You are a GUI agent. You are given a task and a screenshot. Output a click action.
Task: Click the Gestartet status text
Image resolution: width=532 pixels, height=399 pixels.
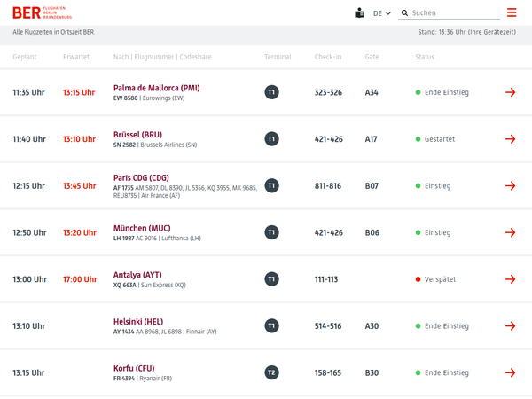click(x=440, y=139)
